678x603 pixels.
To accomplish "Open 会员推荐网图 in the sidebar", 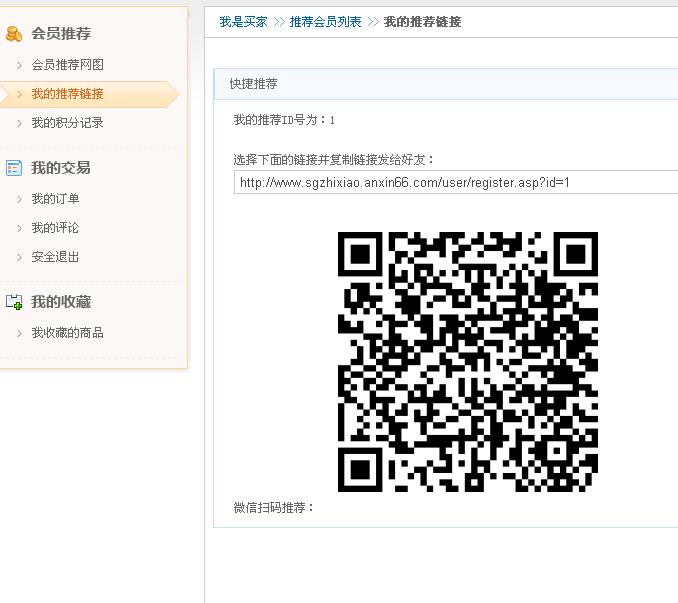I will pos(67,65).
